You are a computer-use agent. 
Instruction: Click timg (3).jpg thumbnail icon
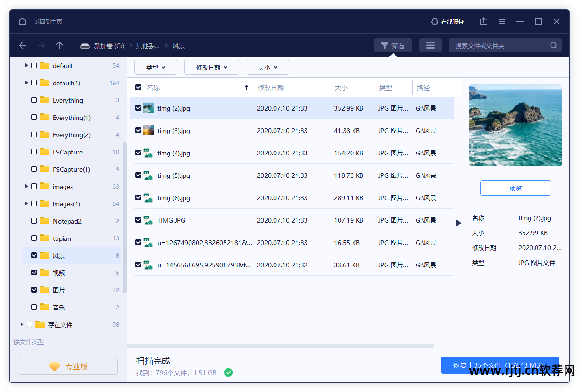148,130
